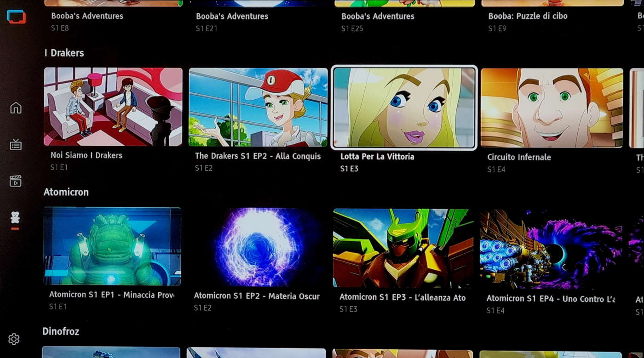Screen dimensions: 644x358
Task: Click the "S1 E9" episode label
Action: 497,28
